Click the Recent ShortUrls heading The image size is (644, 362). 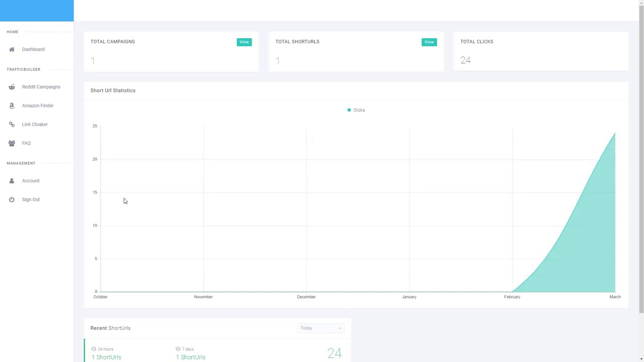[x=110, y=328]
